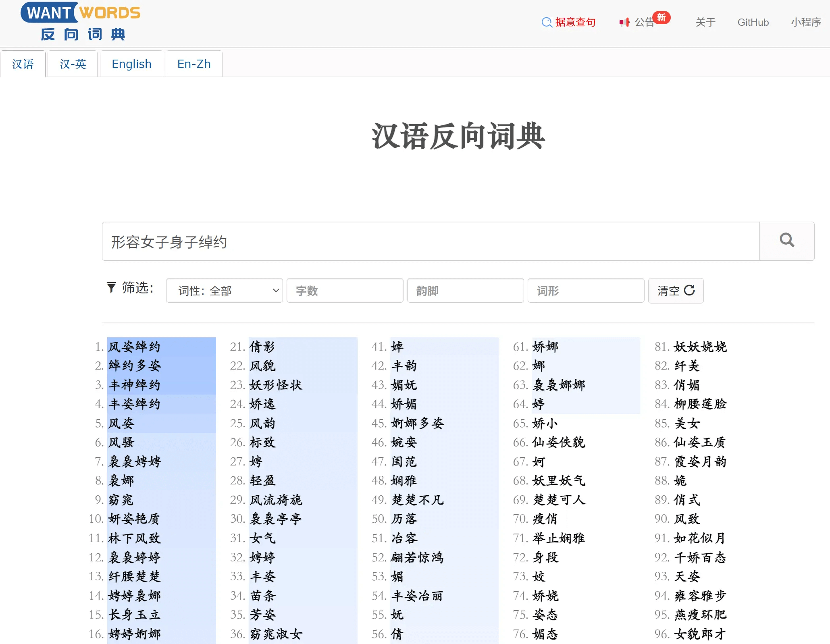Click the search magnifier button beside the query box
Screen dimensions: 830x644
pyautogui.click(x=786, y=241)
